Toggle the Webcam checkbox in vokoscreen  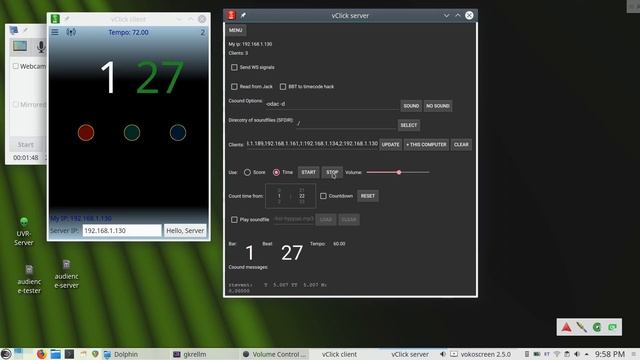pos(16,66)
